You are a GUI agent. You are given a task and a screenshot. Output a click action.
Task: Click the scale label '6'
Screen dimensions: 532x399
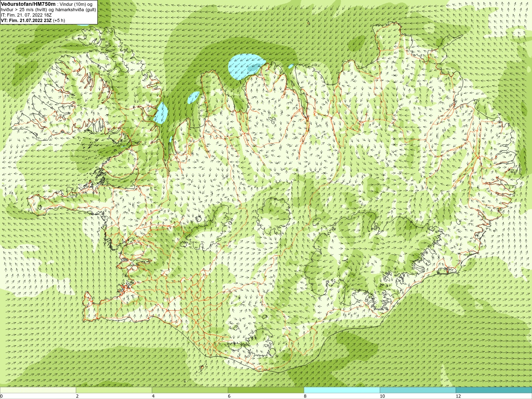[229, 396]
